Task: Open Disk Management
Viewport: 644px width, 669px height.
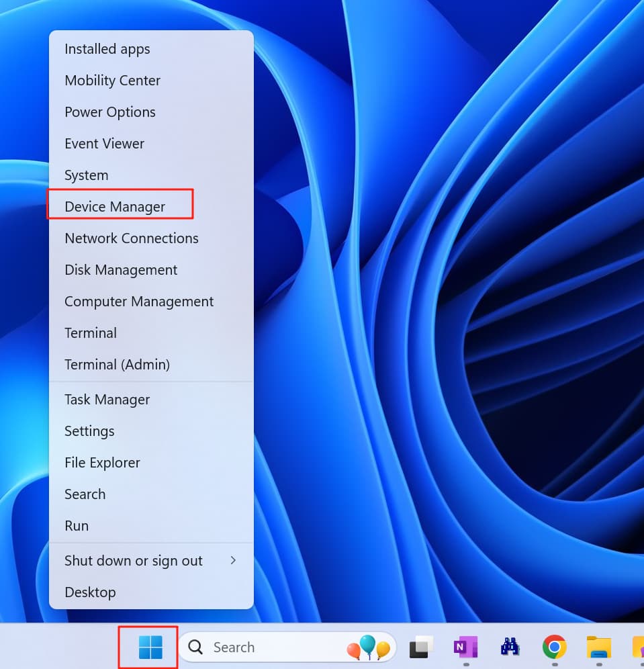Action: [121, 270]
